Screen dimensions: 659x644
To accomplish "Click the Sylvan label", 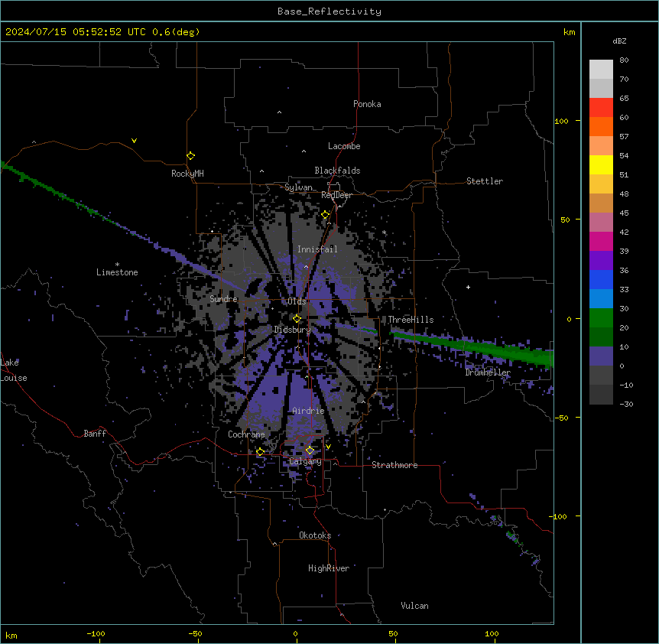I will (x=298, y=187).
